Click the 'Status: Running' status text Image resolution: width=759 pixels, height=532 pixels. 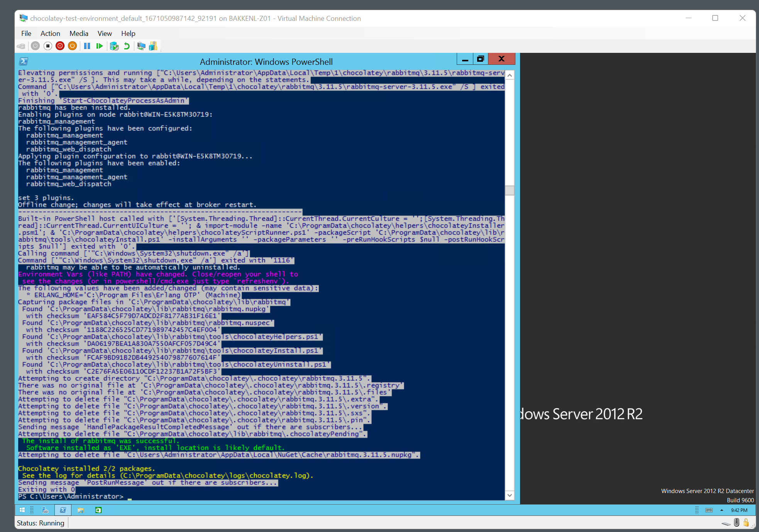tap(41, 523)
